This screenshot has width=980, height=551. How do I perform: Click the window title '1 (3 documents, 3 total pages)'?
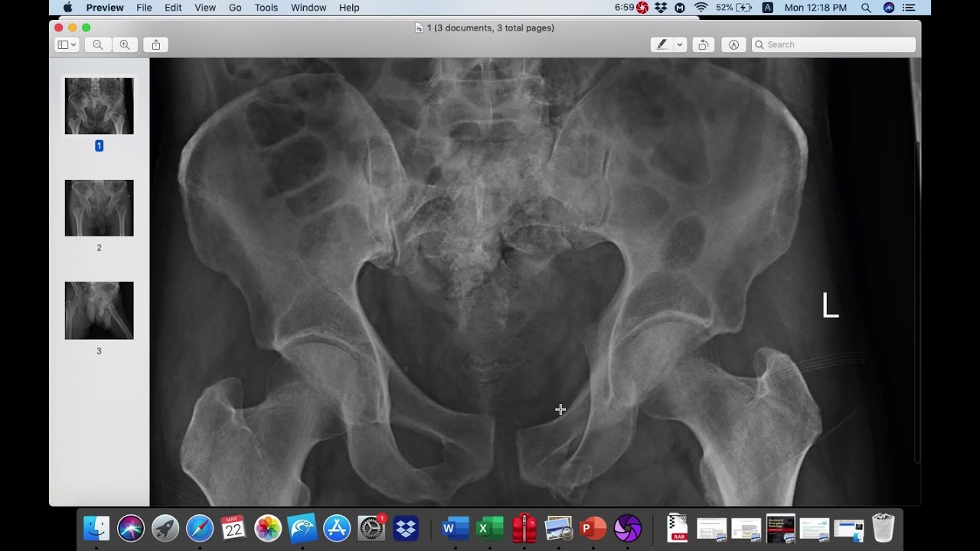coord(490,28)
